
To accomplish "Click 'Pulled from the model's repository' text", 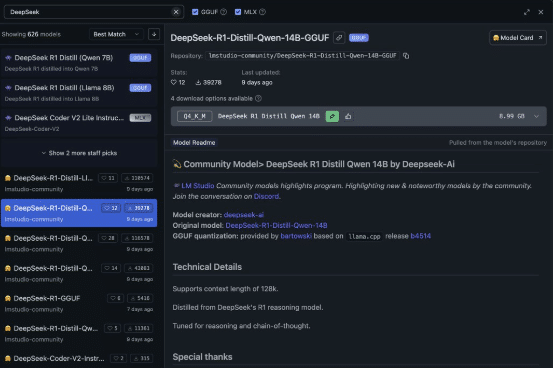I will pos(498,143).
